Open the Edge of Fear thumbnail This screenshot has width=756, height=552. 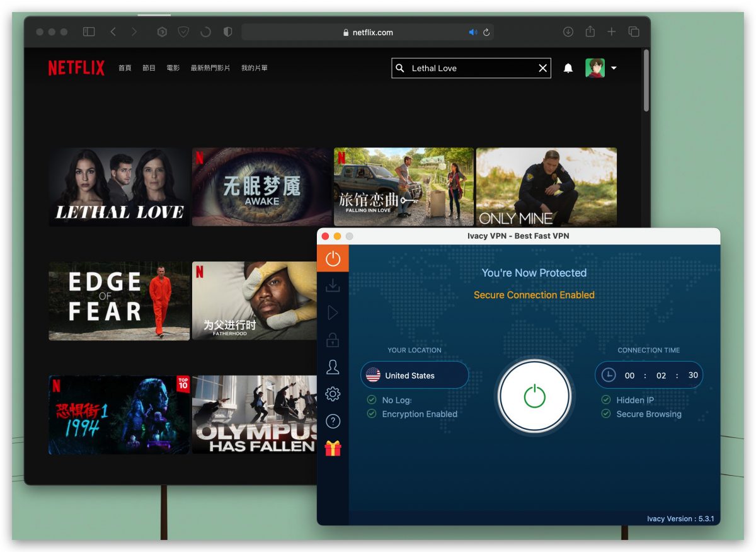pyautogui.click(x=119, y=301)
